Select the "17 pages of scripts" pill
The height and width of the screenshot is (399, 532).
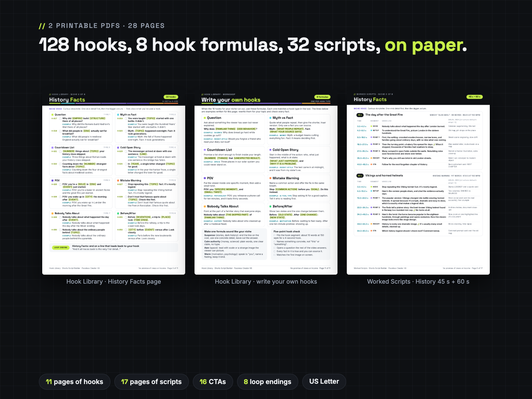pyautogui.click(x=152, y=382)
